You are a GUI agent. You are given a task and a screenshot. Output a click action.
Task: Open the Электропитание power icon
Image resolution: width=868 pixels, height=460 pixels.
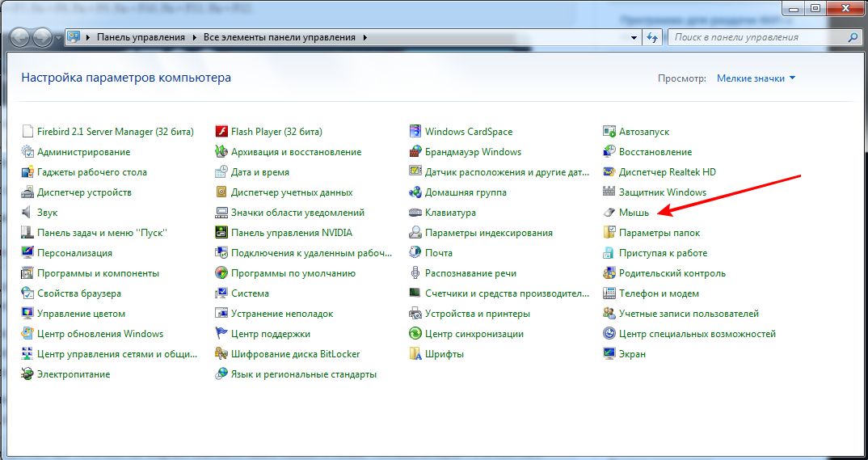pyautogui.click(x=27, y=374)
